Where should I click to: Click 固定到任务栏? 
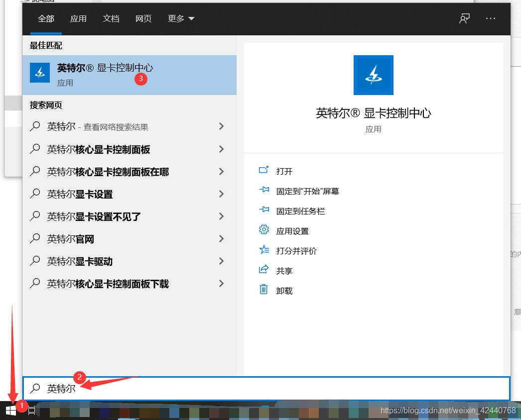tap(301, 211)
